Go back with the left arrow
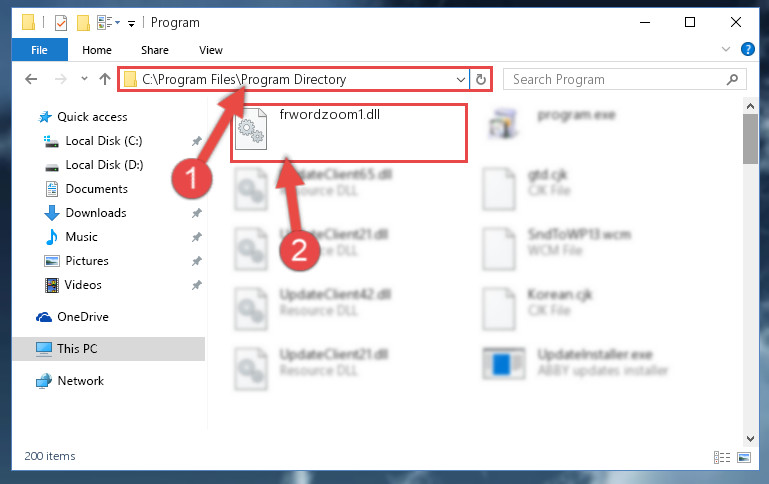769x484 pixels. [31, 79]
